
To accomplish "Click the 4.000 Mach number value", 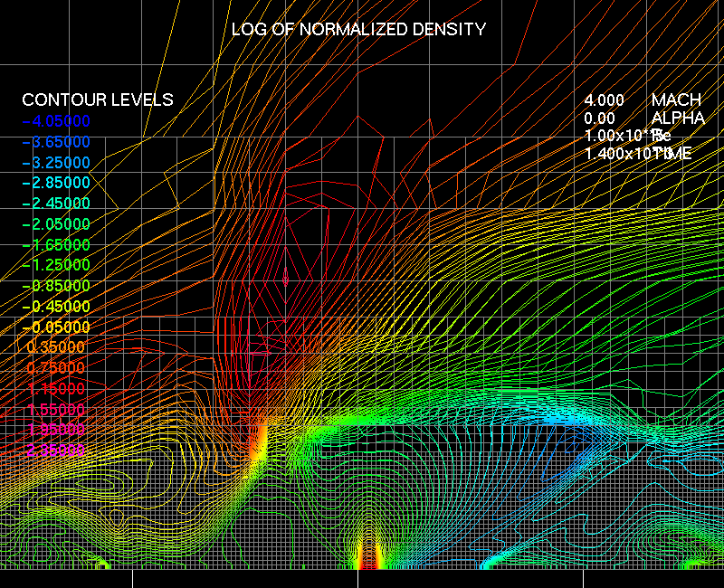I will point(604,100).
